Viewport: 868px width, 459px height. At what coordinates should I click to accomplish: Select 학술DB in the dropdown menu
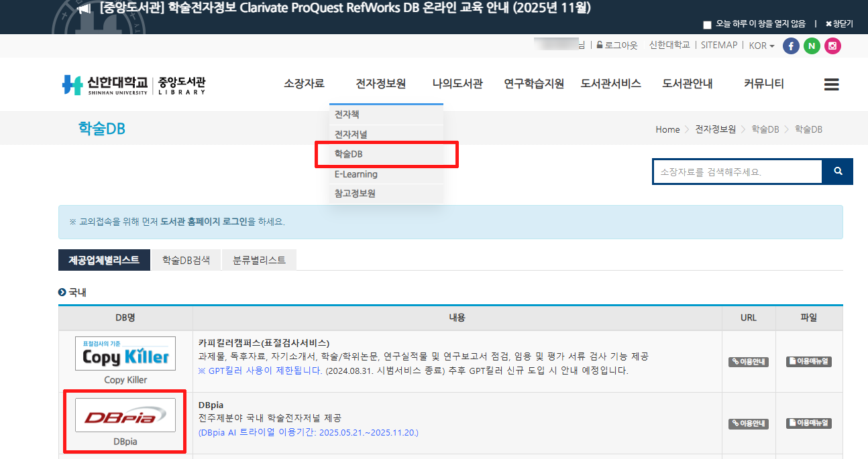click(349, 154)
